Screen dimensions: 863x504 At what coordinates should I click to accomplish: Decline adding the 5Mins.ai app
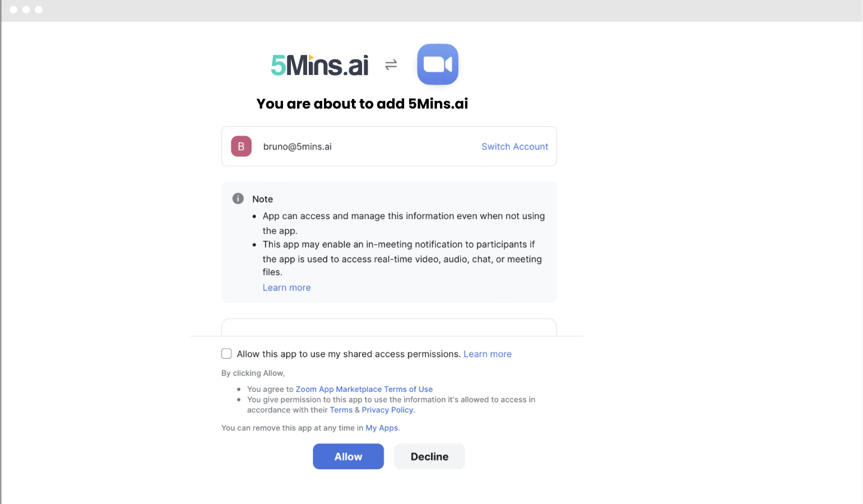[x=429, y=456]
